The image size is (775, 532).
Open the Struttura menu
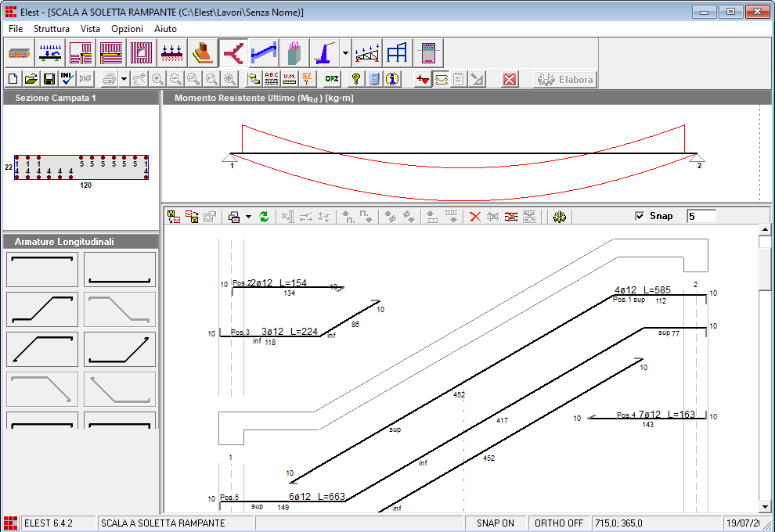[x=52, y=28]
